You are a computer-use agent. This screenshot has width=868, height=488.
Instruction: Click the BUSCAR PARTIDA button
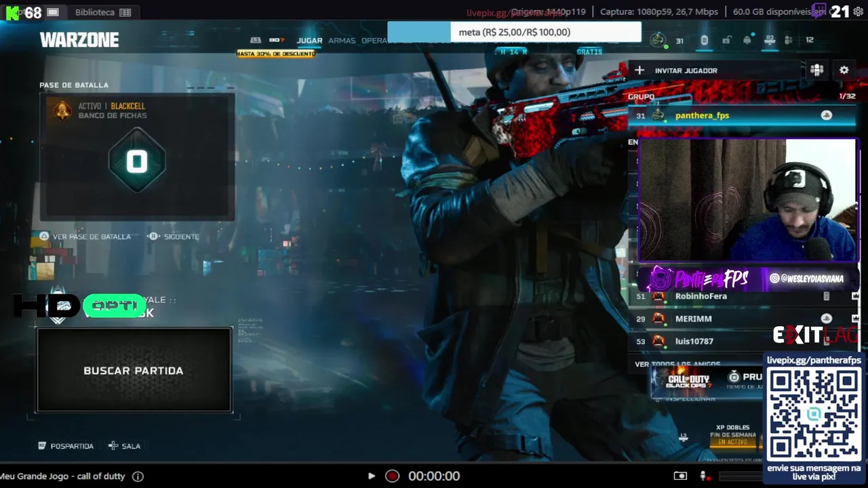coord(134,370)
